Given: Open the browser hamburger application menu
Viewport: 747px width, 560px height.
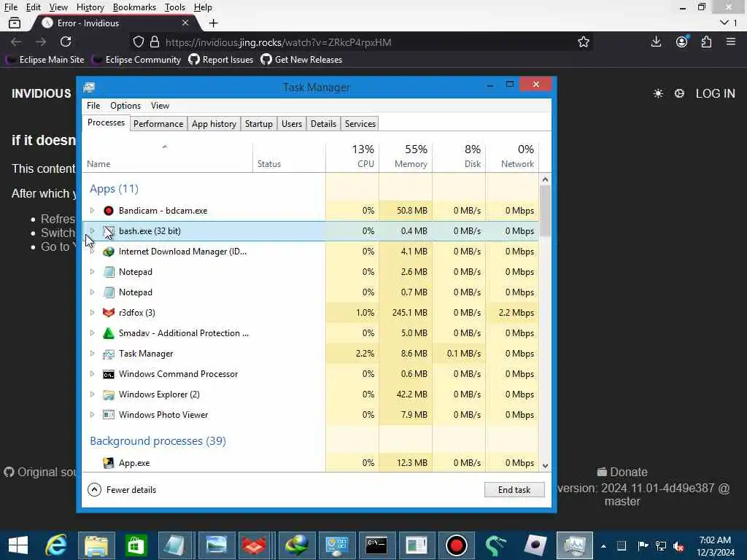Looking at the screenshot, I should (x=731, y=42).
